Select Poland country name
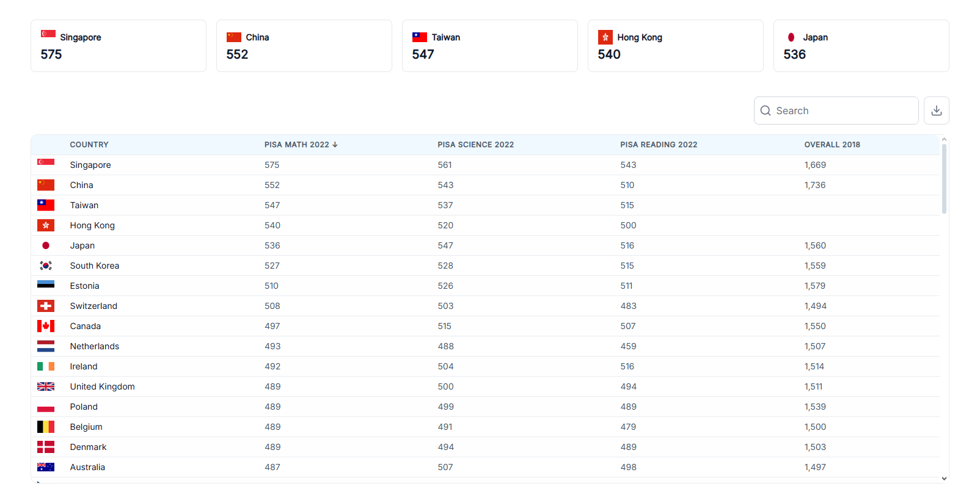Image resolution: width=980 pixels, height=486 pixels. coord(84,407)
